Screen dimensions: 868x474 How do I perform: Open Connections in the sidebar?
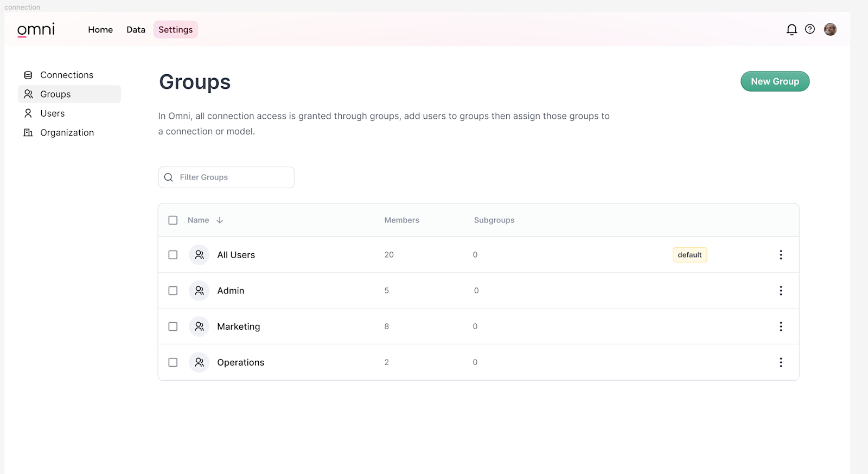coord(67,75)
